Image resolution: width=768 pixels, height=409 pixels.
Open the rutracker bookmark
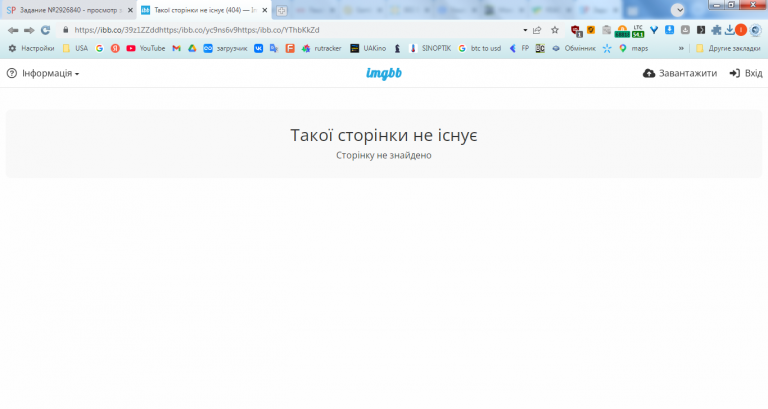321,48
